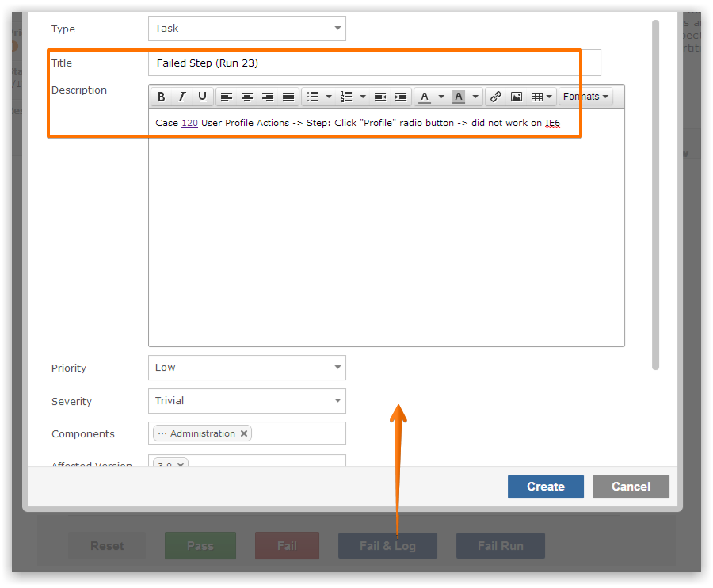Image resolution: width=713 pixels, height=588 pixels.
Task: Click the Components input field
Action: tap(247, 433)
